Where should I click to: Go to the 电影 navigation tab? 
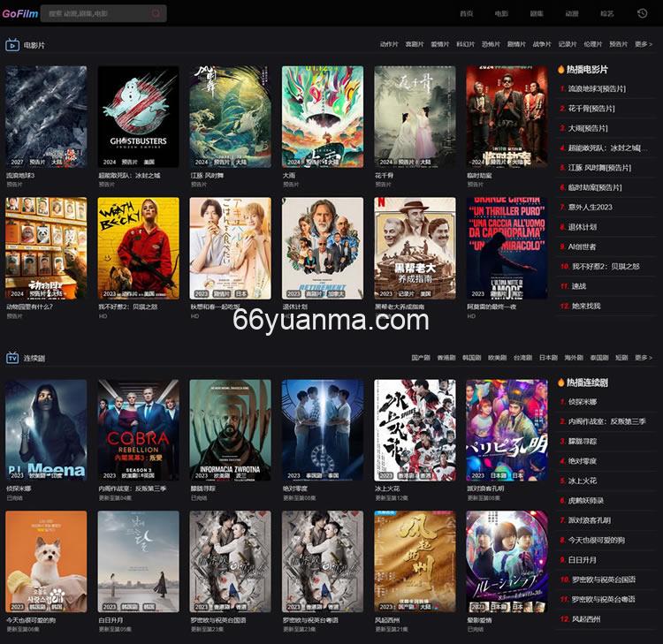[x=501, y=14]
